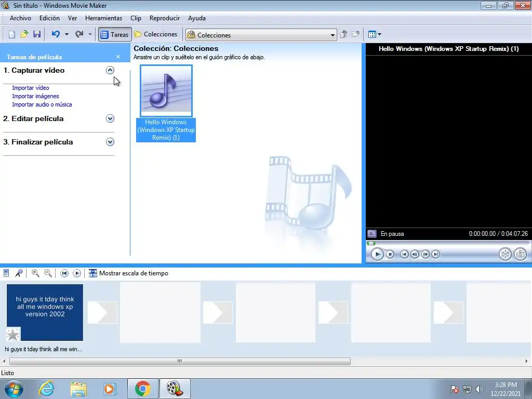
Task: Open the Colecciones combo box
Action: 261,35
